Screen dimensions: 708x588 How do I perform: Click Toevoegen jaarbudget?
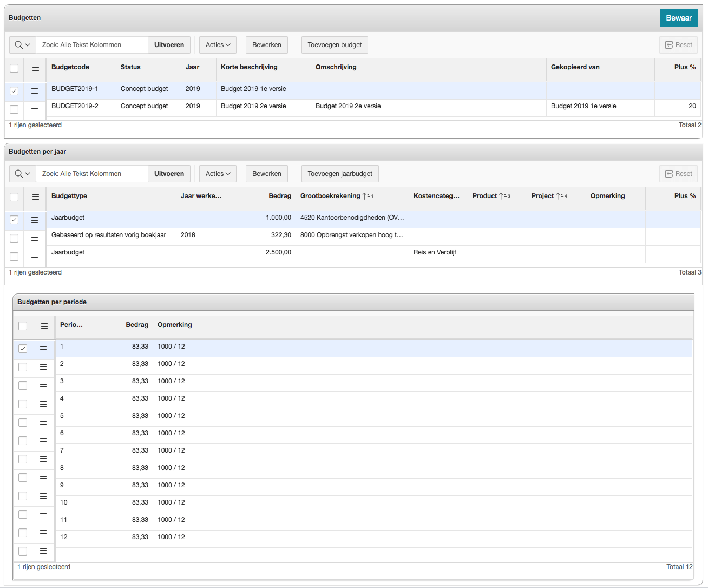point(340,174)
